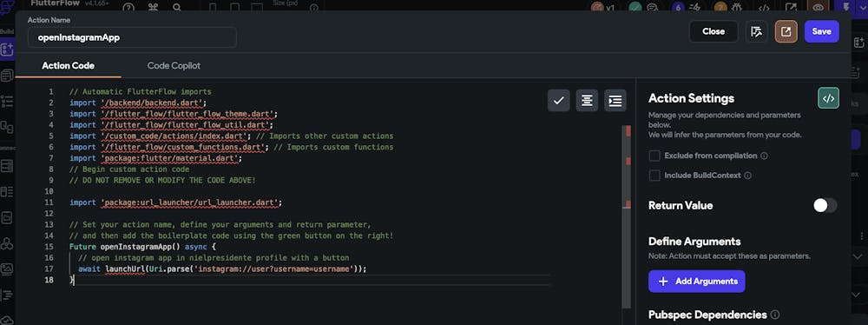Click the checkmark validate code icon
The width and height of the screenshot is (868, 325).
(558, 101)
